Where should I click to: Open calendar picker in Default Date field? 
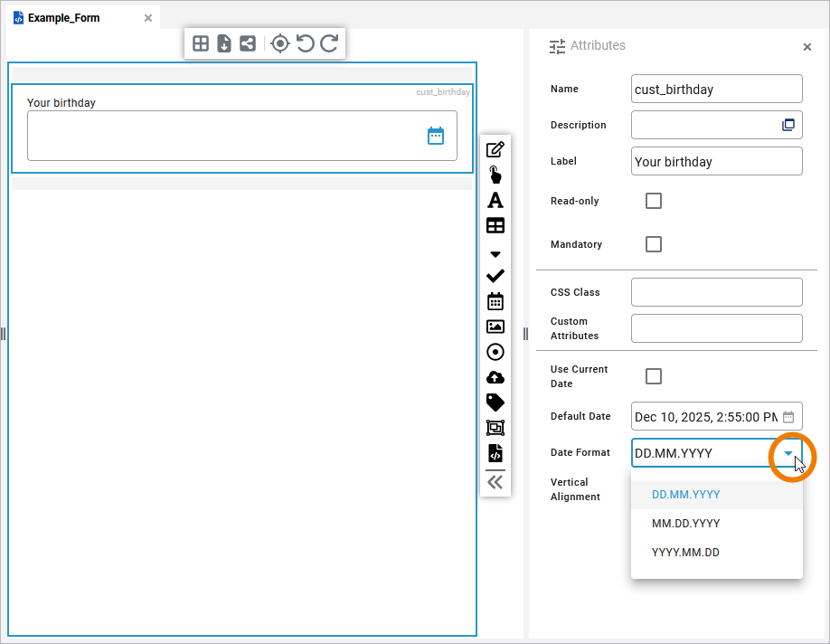[x=788, y=417]
